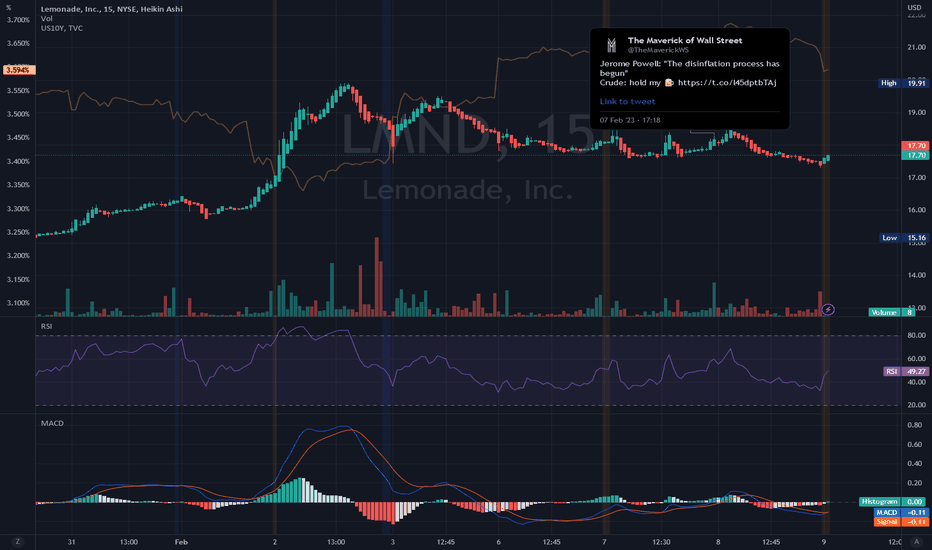Click the author name The Maverick of Wall Street
Image resolution: width=932 pixels, height=550 pixels.
click(x=685, y=40)
